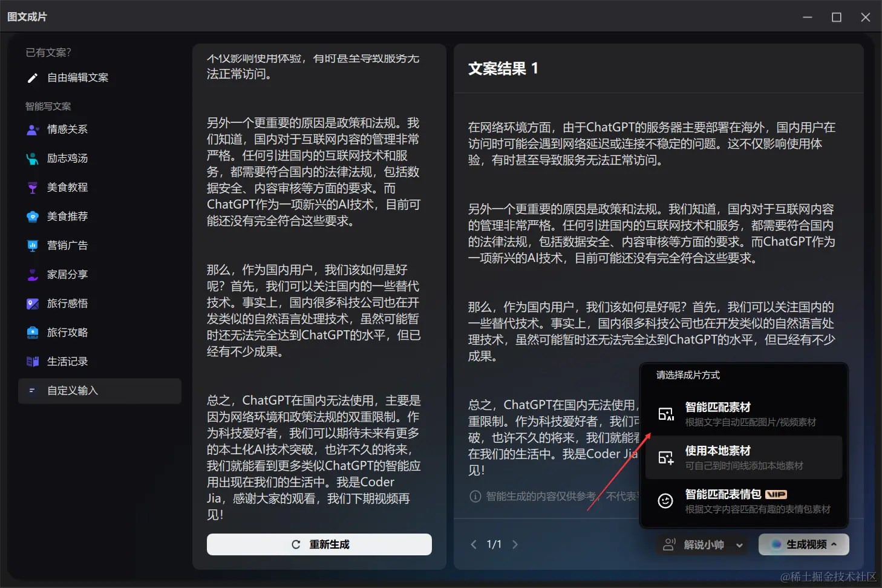Expand the 生成视频 options chevron
Screen dimensions: 882x588
click(835, 544)
